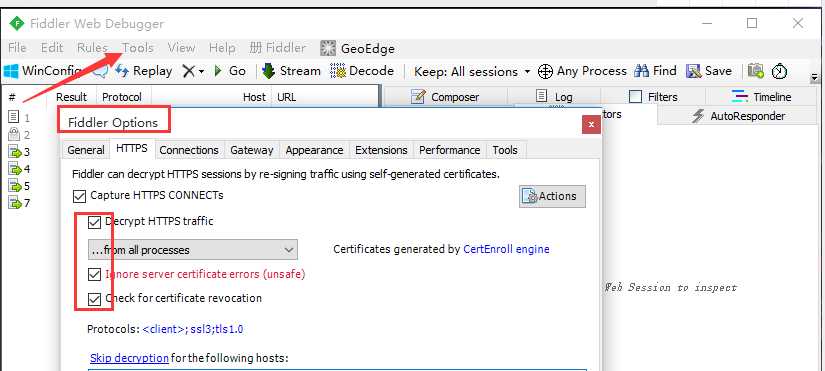The width and height of the screenshot is (825, 371).
Task: Uncheck Capture HTTPS CONNECTs
Action: (x=79, y=196)
